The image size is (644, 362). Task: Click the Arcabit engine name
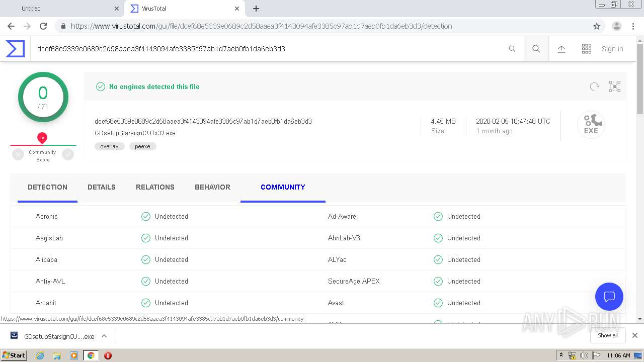46,303
